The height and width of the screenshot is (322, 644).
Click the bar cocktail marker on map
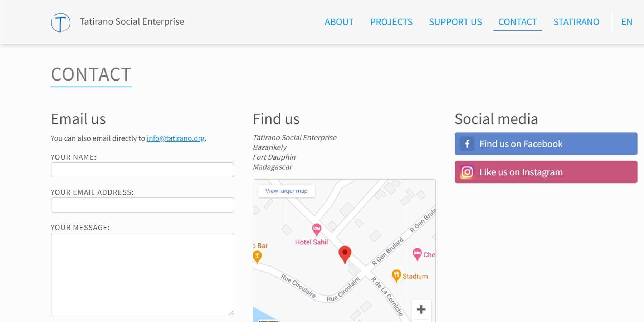(257, 256)
